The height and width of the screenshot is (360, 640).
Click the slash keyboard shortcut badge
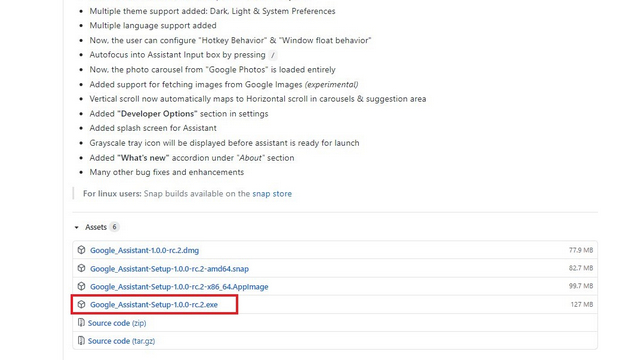coord(273,55)
